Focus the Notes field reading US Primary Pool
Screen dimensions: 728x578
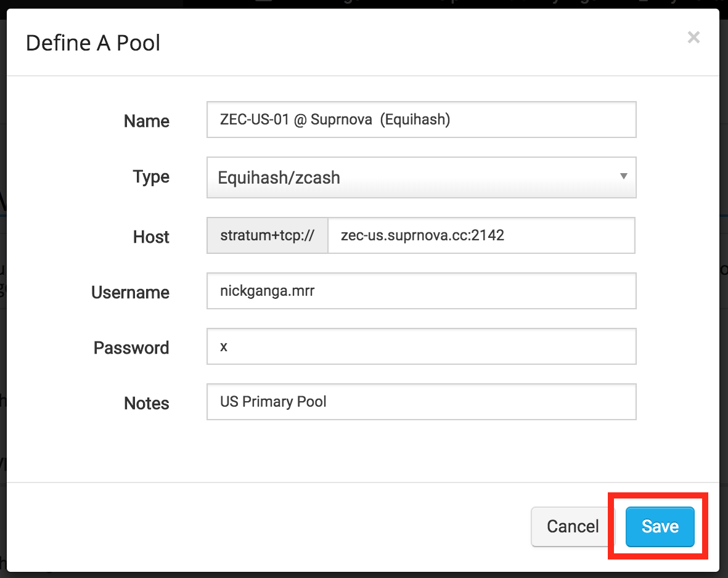421,402
